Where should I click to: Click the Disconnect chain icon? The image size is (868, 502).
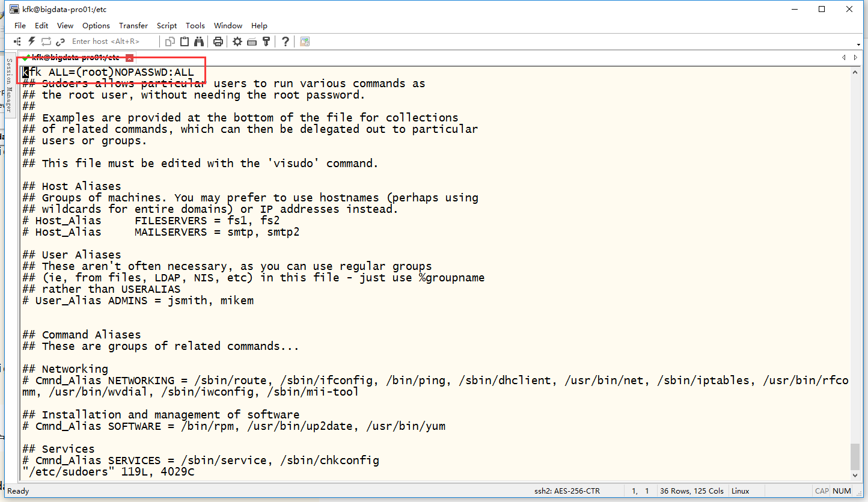[x=60, y=41]
